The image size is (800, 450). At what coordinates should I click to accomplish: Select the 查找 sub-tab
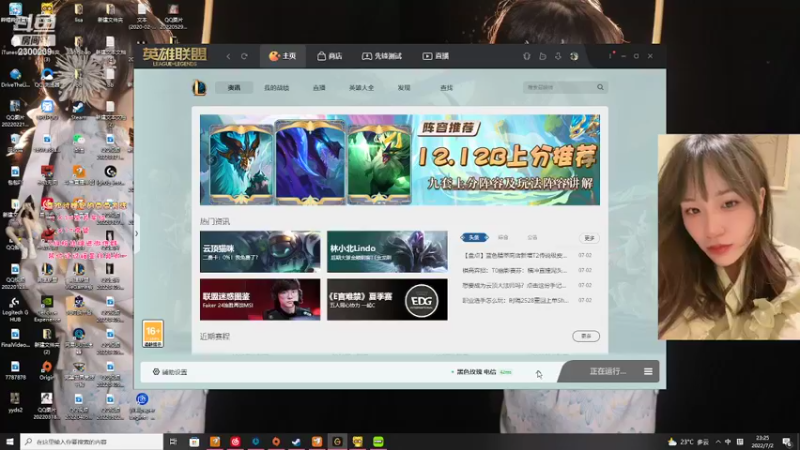coord(446,88)
